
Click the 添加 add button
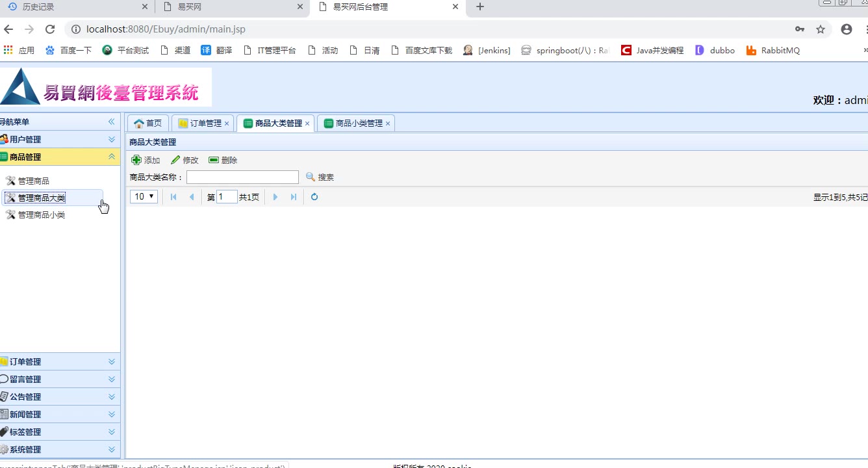pos(146,160)
